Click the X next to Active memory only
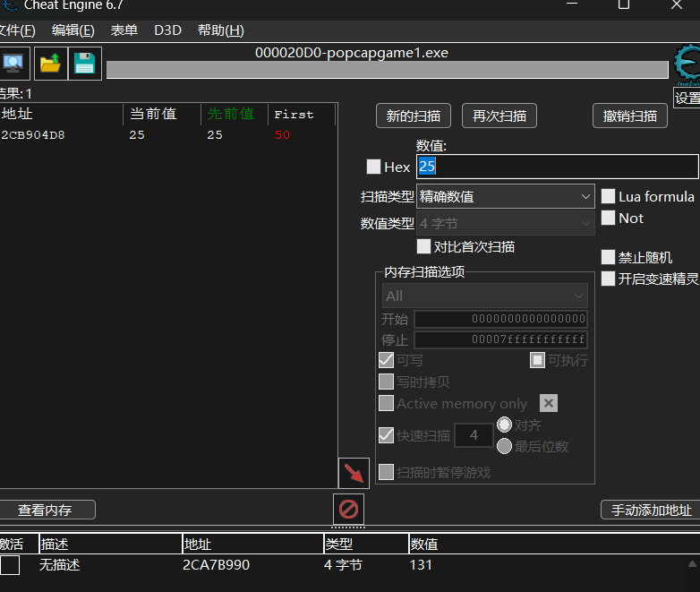Viewport: 700px width, 592px height. [x=549, y=403]
